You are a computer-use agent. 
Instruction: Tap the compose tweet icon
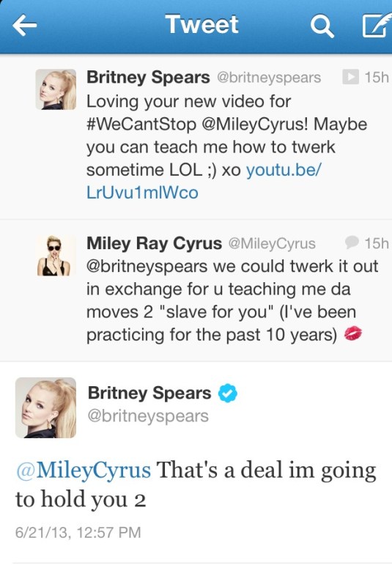tap(377, 25)
